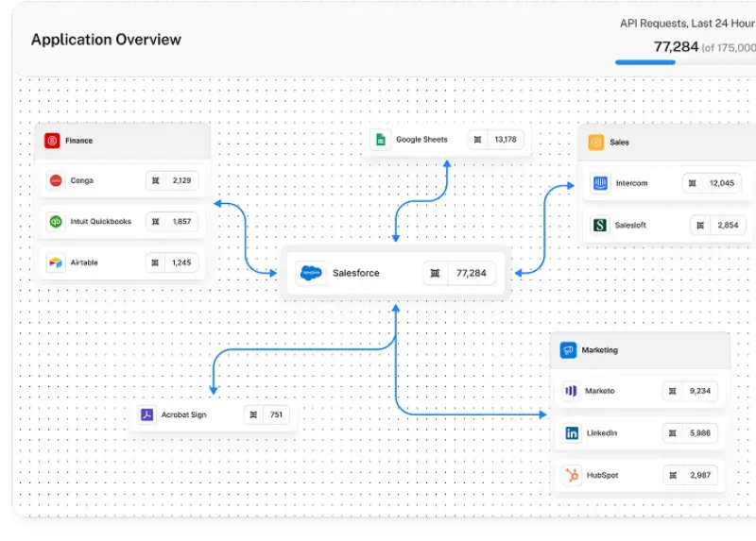
Task: Click the Marketing megaphone icon
Action: pos(568,350)
